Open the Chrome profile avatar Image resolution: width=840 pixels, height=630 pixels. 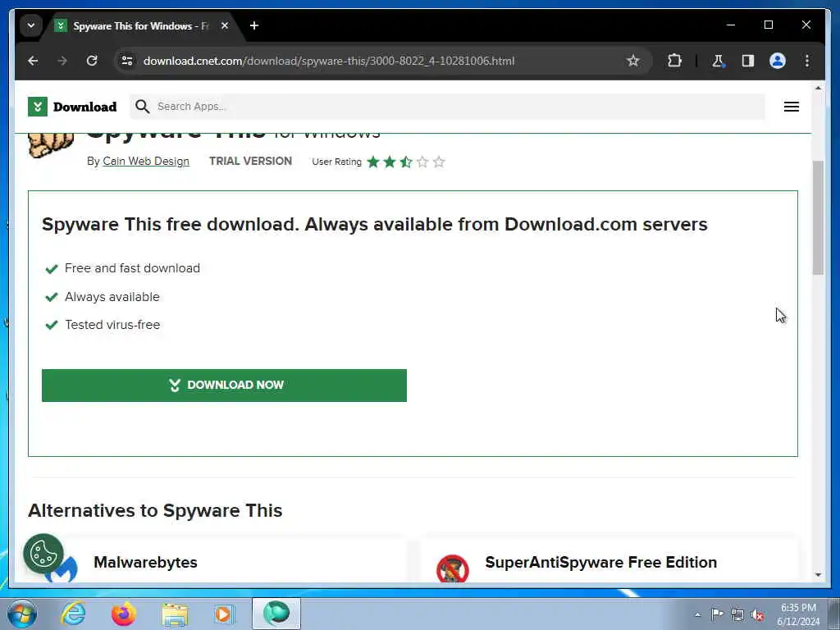point(778,61)
